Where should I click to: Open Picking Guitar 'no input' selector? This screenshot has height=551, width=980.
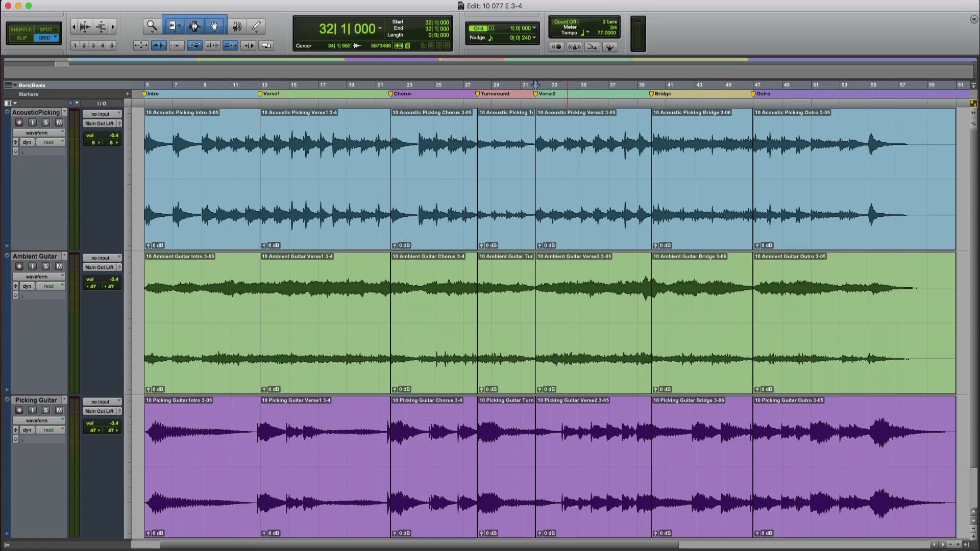[102, 402]
